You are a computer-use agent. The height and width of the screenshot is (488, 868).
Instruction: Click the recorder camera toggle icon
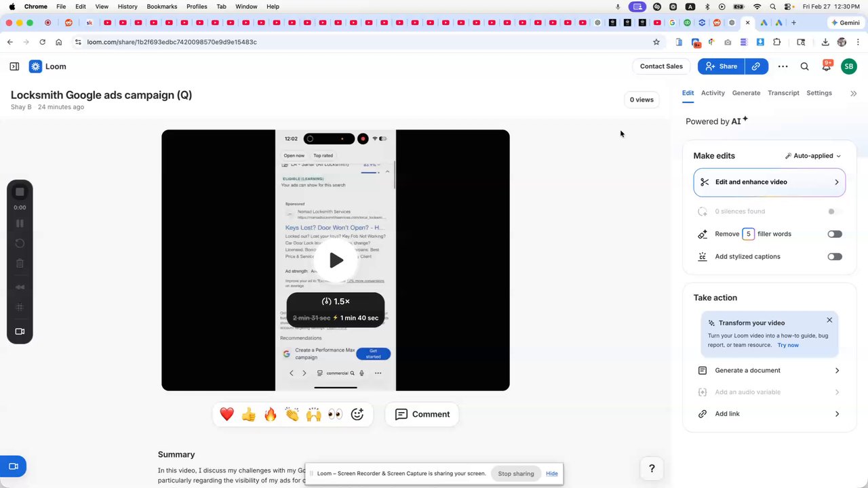(x=20, y=331)
